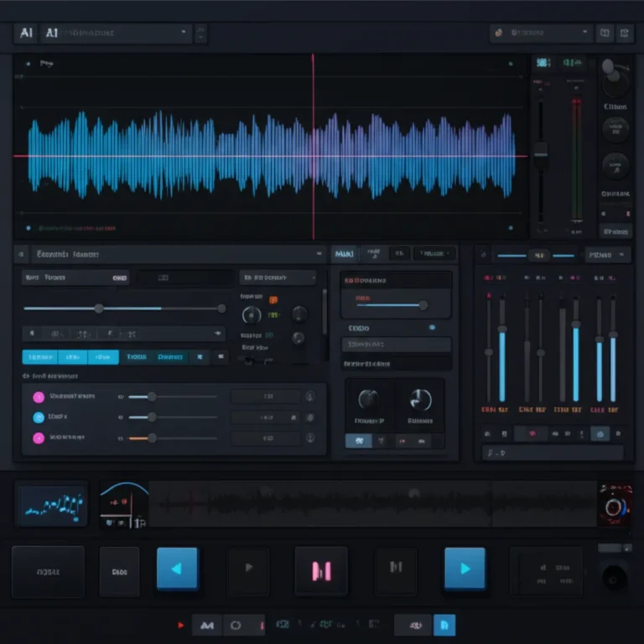
Task: Click the long horizontal slider handle in left panel
Action: (99, 309)
